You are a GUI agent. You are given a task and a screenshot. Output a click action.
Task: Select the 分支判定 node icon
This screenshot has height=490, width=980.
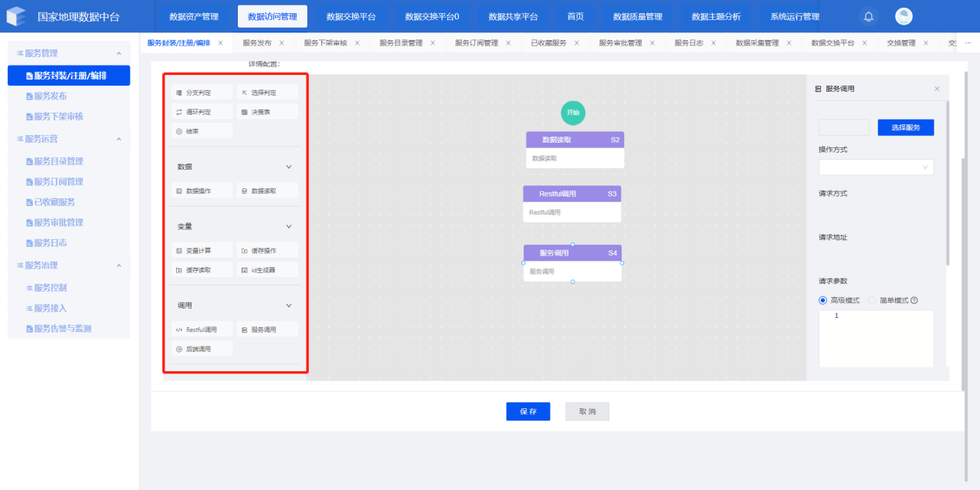(x=179, y=93)
